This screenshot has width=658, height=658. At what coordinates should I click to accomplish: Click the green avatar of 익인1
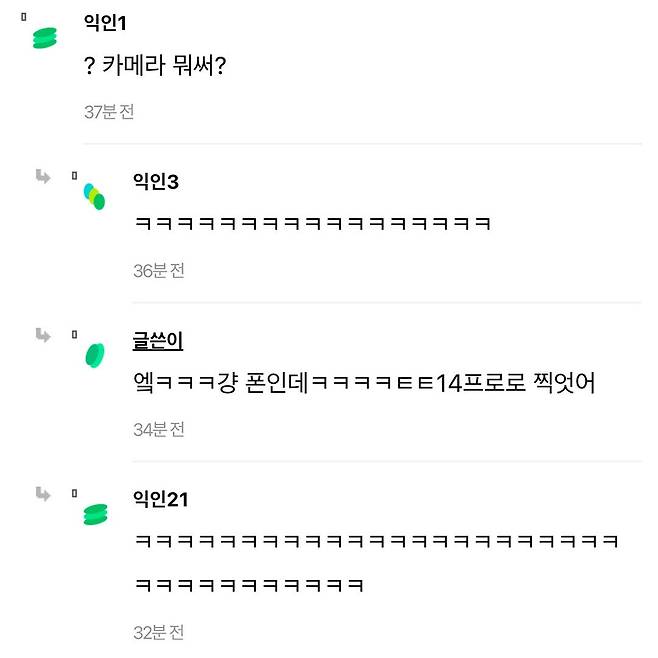(46, 38)
